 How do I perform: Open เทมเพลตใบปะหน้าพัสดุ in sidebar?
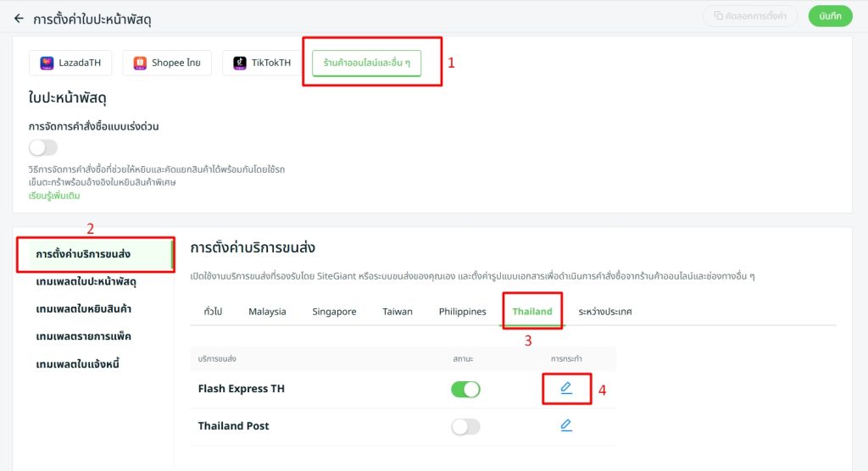click(86, 281)
